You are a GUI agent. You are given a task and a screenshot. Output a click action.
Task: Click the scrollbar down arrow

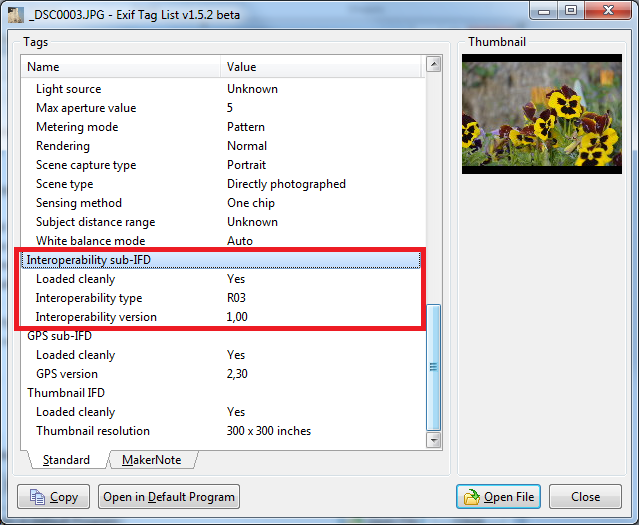coord(433,440)
